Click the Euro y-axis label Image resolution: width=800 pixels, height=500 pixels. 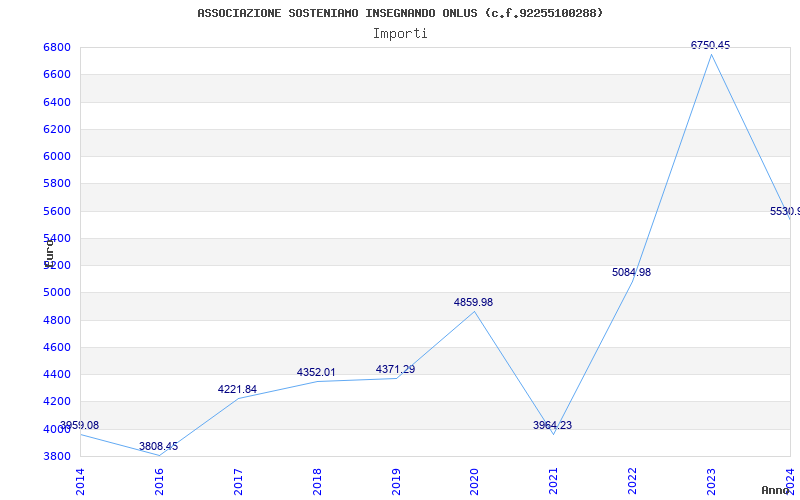(49, 253)
